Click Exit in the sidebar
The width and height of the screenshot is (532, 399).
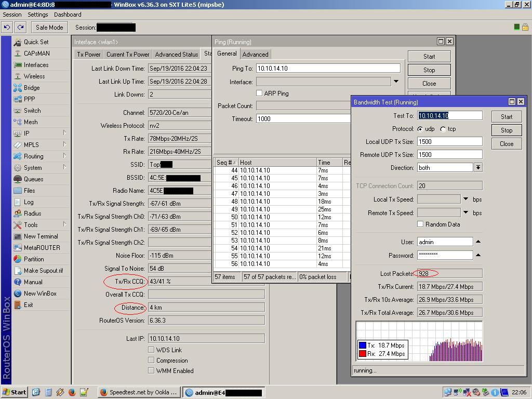coord(28,305)
